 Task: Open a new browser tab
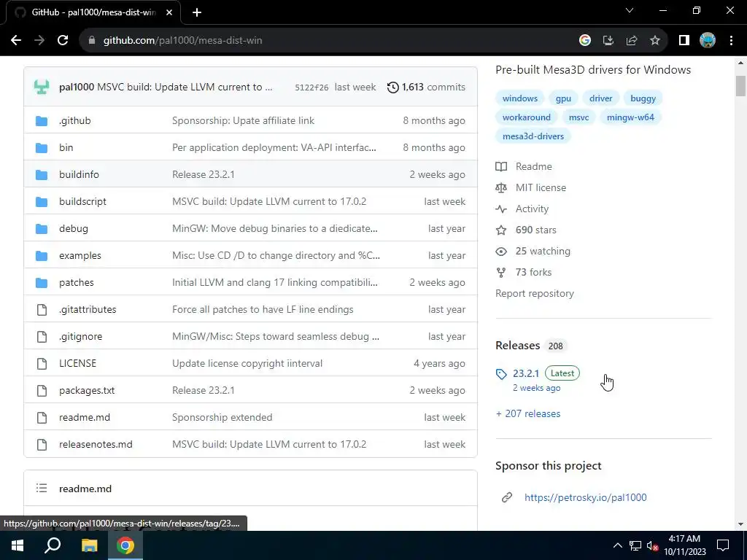tap(197, 12)
